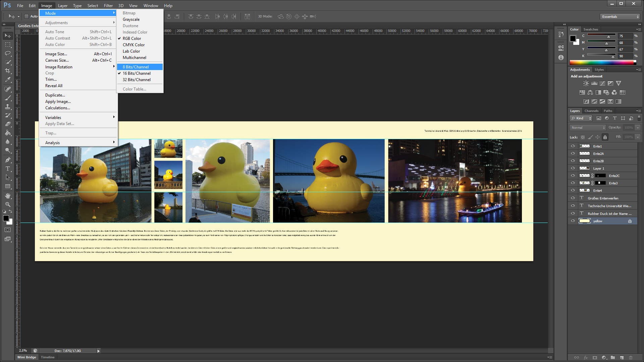Click the zoom percentage field 2,1%
This screenshot has width=644, height=362.
[x=23, y=351]
